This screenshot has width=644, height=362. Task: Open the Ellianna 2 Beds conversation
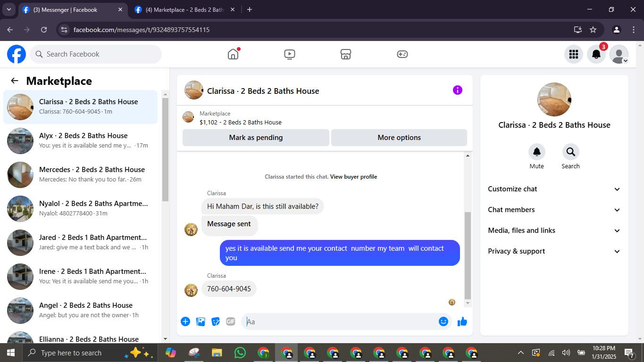point(81,337)
